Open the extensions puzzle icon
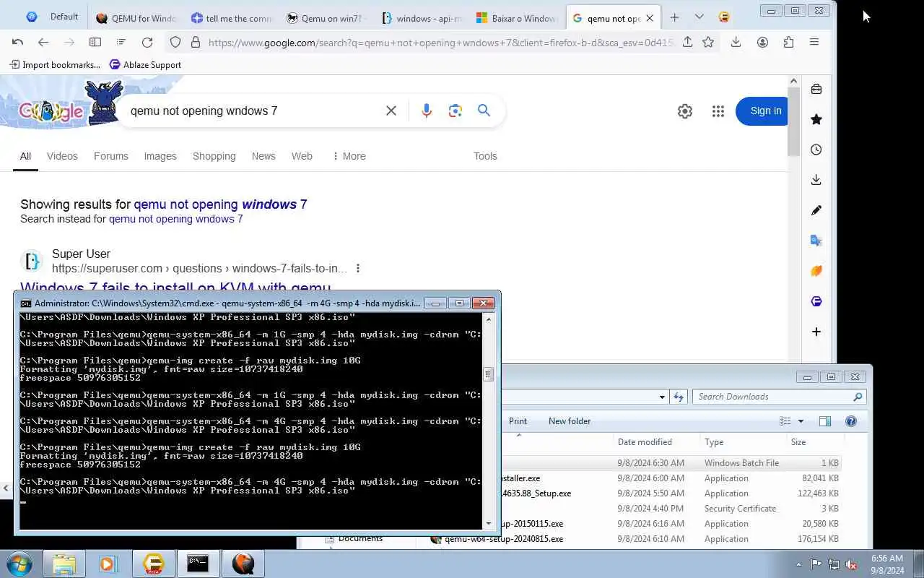This screenshot has height=578, width=924. (788, 42)
